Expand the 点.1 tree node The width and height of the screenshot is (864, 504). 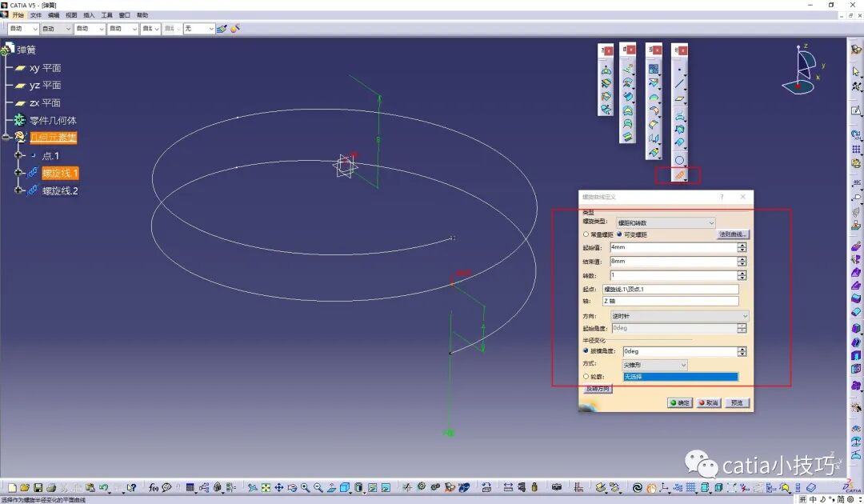click(x=18, y=155)
